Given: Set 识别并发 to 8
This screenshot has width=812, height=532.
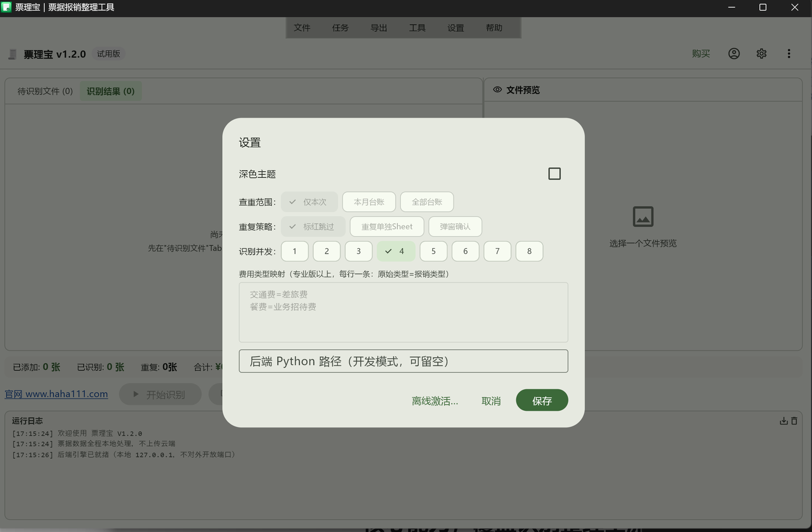Looking at the screenshot, I should point(529,251).
